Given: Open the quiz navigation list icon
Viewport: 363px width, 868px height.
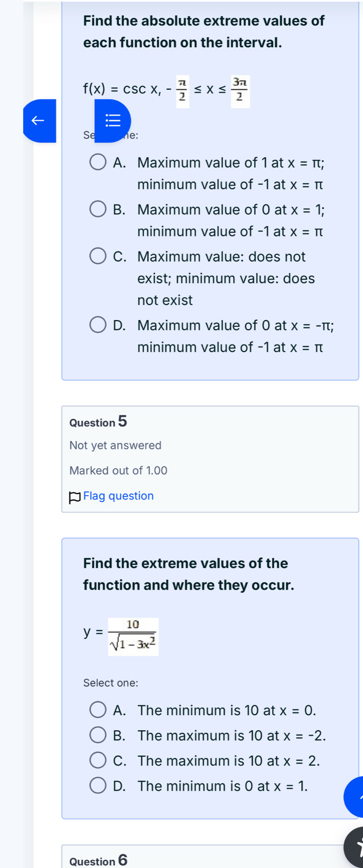Looking at the screenshot, I should click(x=113, y=120).
